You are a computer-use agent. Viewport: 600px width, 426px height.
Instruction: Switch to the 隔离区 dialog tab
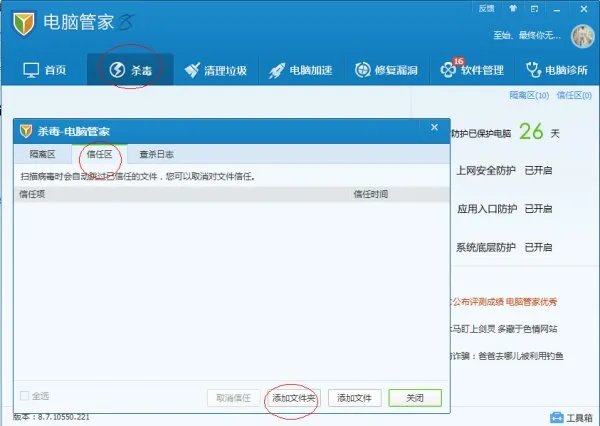point(42,154)
